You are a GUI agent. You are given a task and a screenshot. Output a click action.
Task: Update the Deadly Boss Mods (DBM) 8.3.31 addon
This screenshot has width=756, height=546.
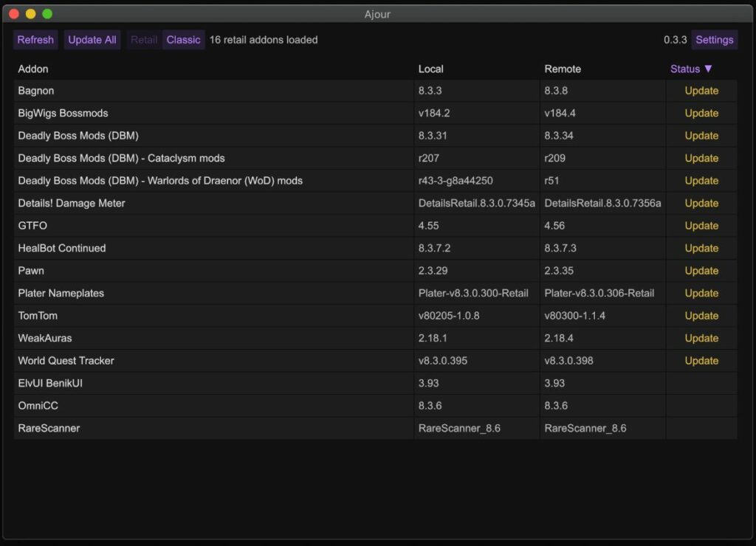(x=701, y=136)
